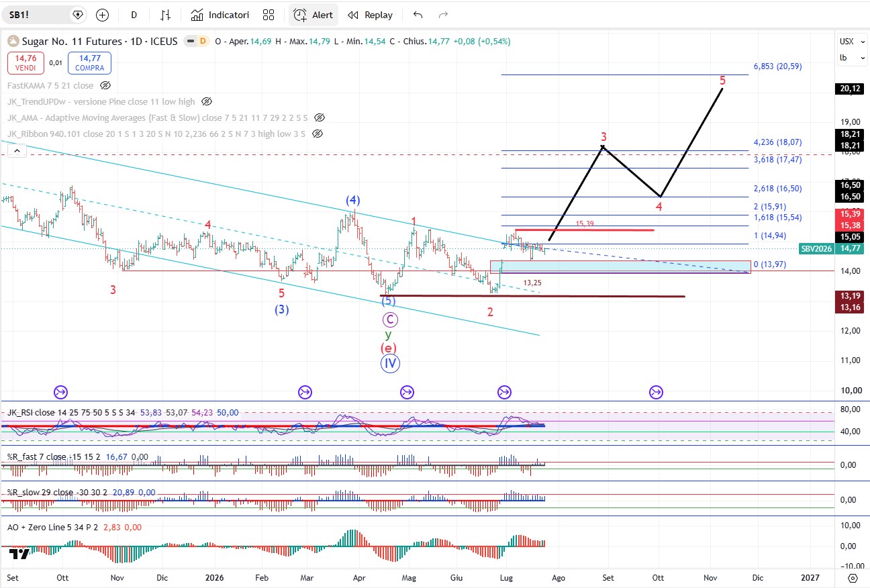This screenshot has width=870, height=588.
Task: Click the Alert clock icon button
Action: click(313, 15)
